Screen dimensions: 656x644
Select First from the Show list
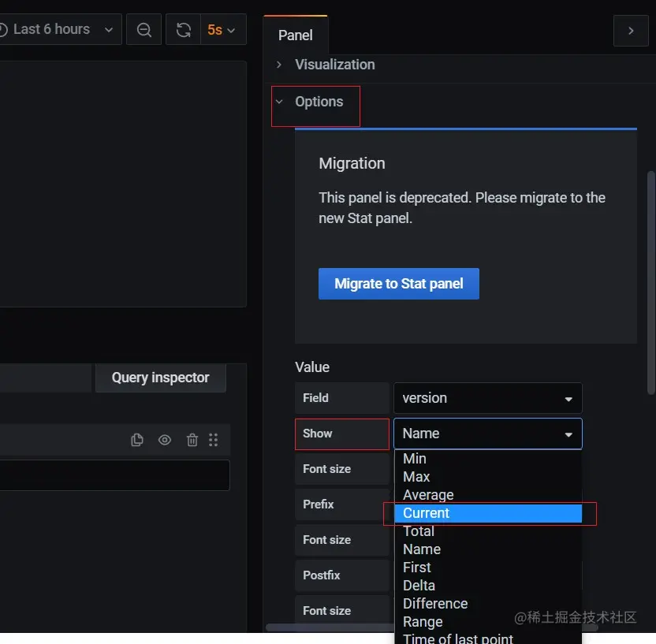pos(488,568)
